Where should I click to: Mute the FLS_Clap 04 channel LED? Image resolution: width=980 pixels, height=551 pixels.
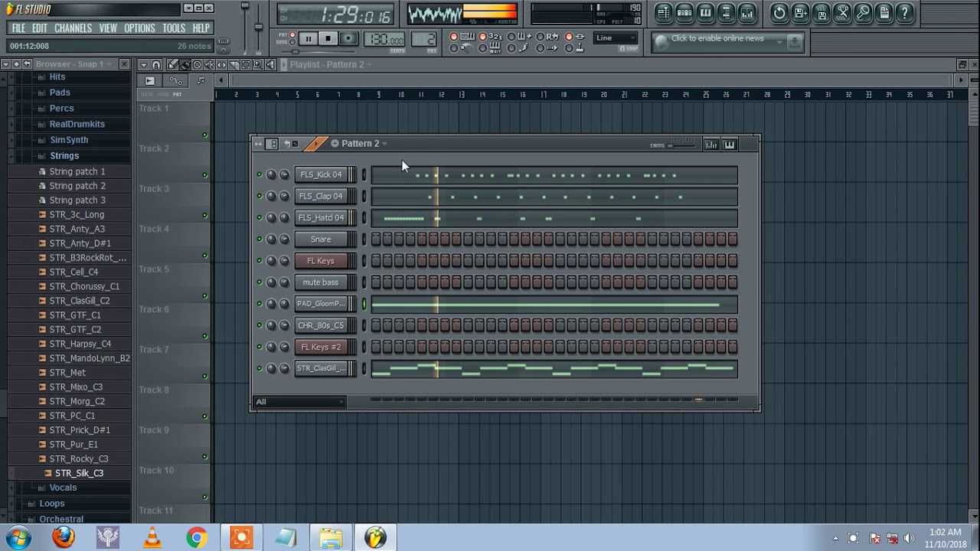[260, 196]
